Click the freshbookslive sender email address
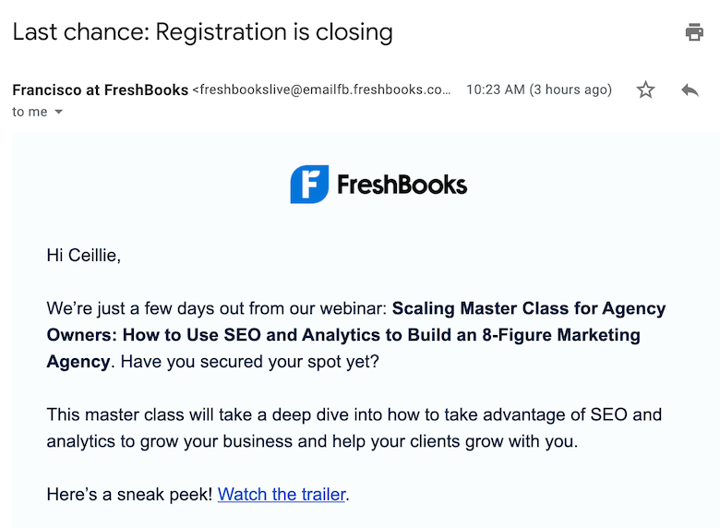 [322, 90]
